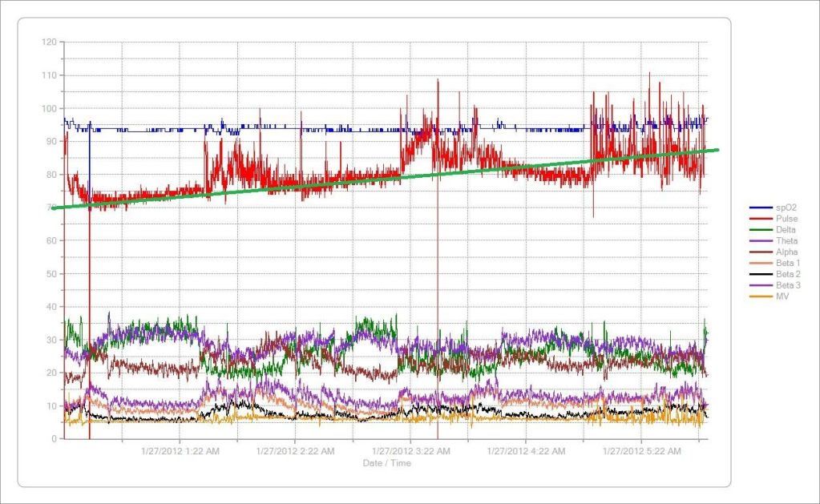The image size is (820, 504).
Task: Click the 110 value on y-axis
Action: point(49,75)
